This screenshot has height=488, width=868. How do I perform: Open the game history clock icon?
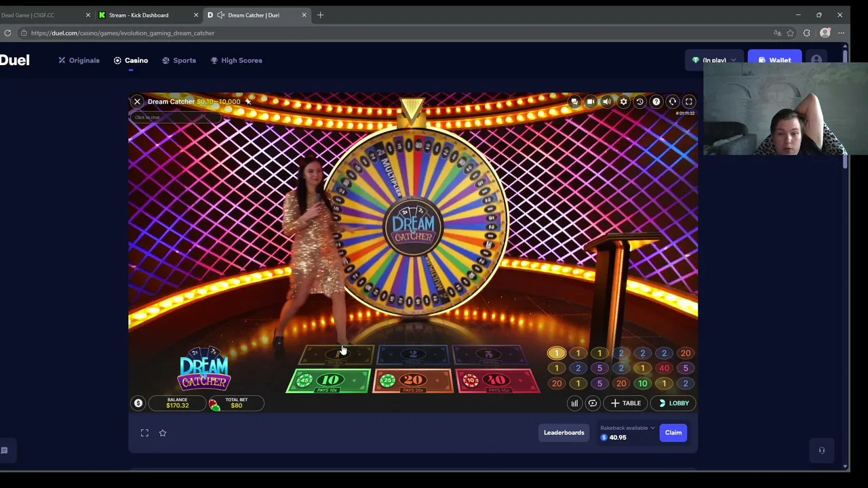click(x=639, y=102)
